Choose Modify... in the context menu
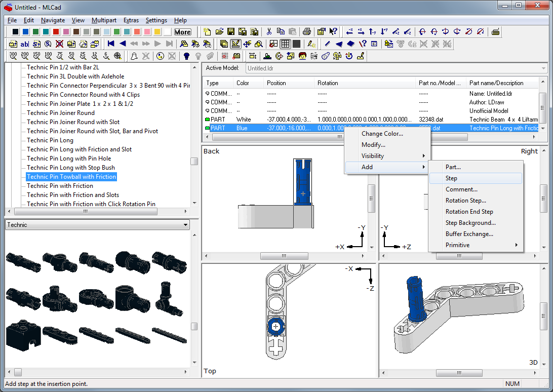 coord(387,145)
